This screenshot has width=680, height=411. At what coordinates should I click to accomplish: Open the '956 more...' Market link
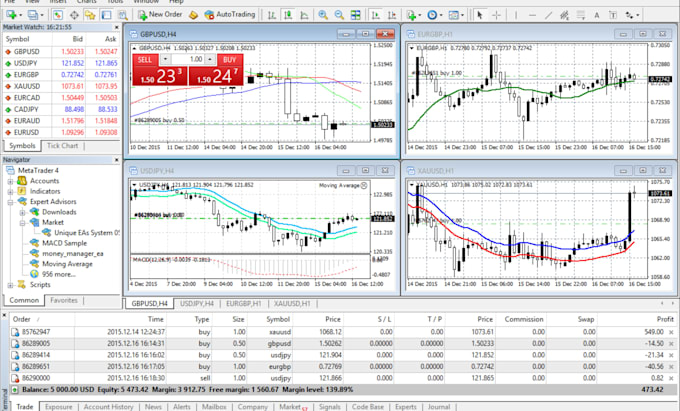coord(59,274)
